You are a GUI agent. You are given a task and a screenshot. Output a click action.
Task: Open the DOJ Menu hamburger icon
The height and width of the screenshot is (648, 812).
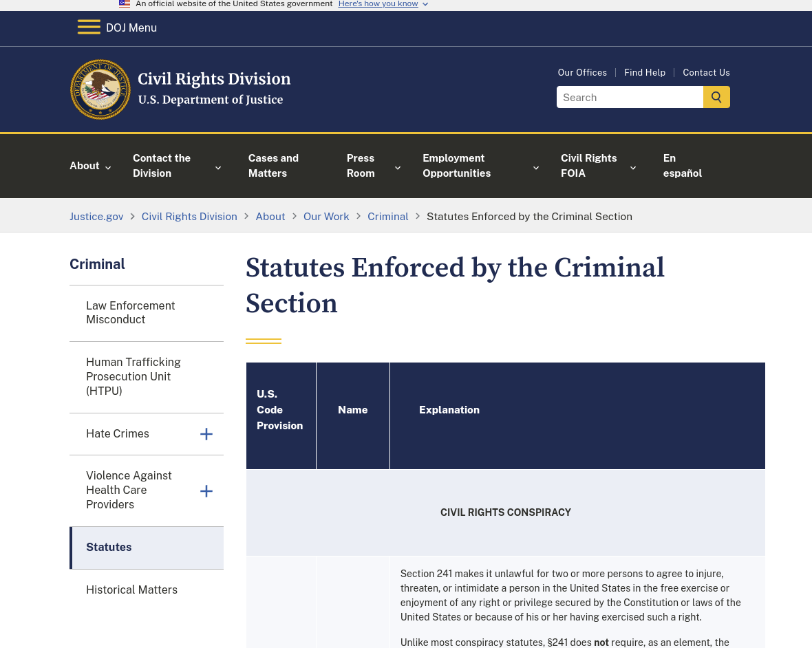89,28
